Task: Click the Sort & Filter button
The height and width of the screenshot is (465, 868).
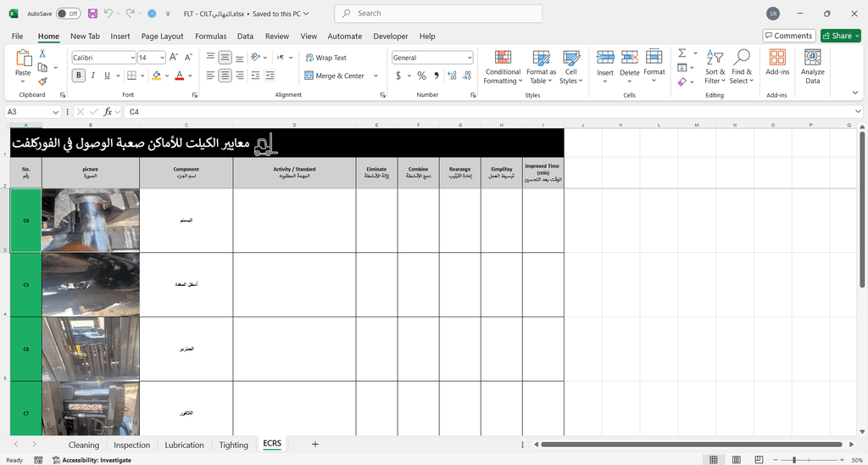Action: click(x=715, y=66)
